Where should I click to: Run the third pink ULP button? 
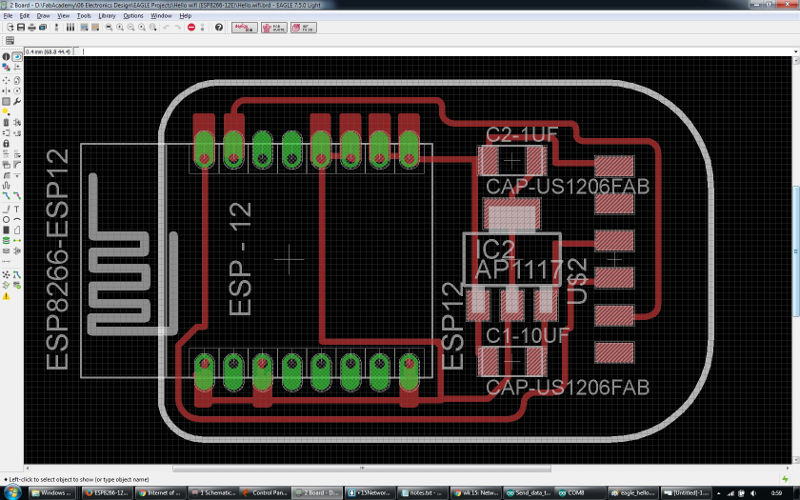(304, 28)
